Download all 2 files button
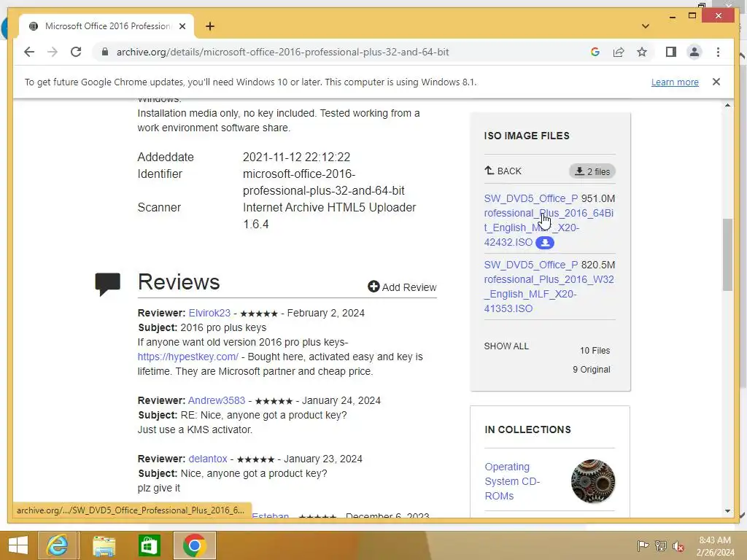Image resolution: width=747 pixels, height=560 pixels. click(592, 171)
